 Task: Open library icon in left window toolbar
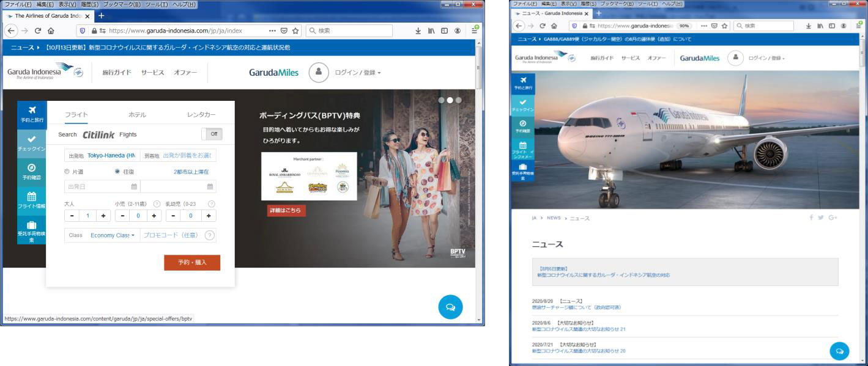click(x=431, y=31)
